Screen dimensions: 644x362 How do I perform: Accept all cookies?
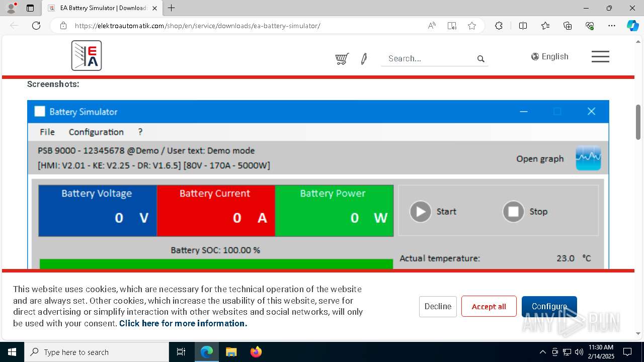tap(489, 306)
